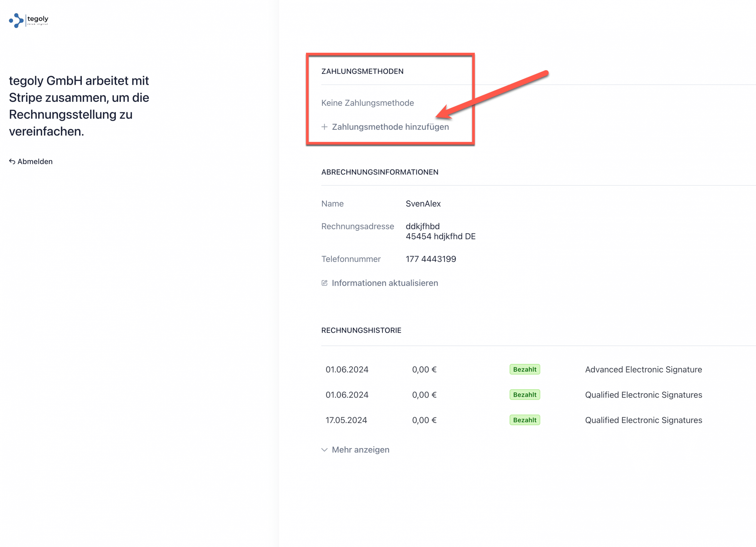This screenshot has width=756, height=547.
Task: Click the Bezahlt badge on the 17.05.2024 row
Action: [x=525, y=420]
